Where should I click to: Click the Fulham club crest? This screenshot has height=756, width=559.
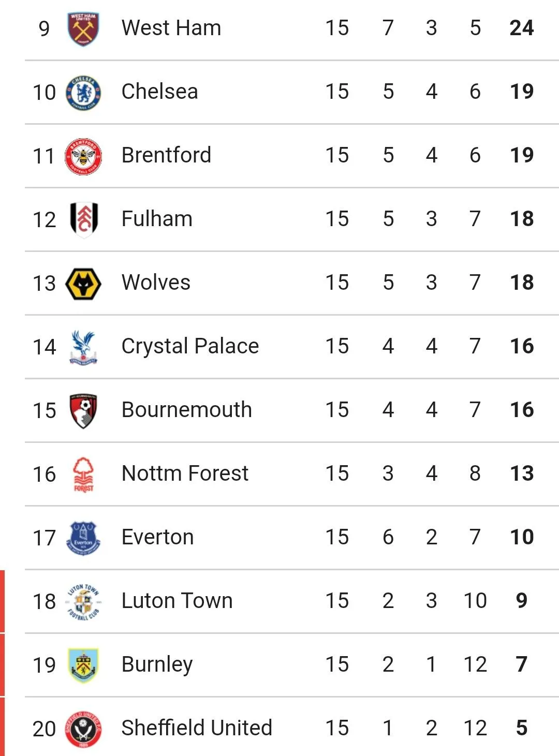click(83, 219)
